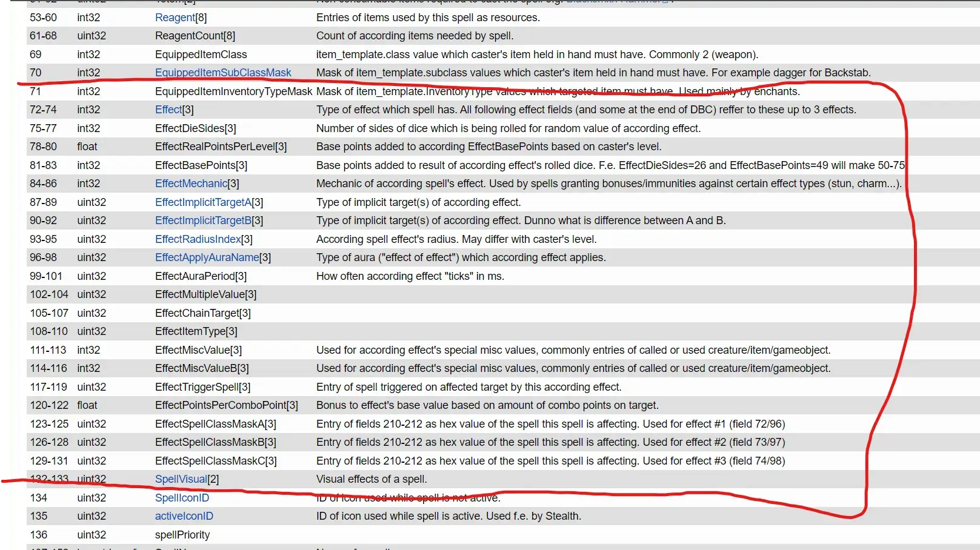Select the EffectPointsPerComboPoint[3] field name
This screenshot has width=980, height=550.
[x=227, y=405]
